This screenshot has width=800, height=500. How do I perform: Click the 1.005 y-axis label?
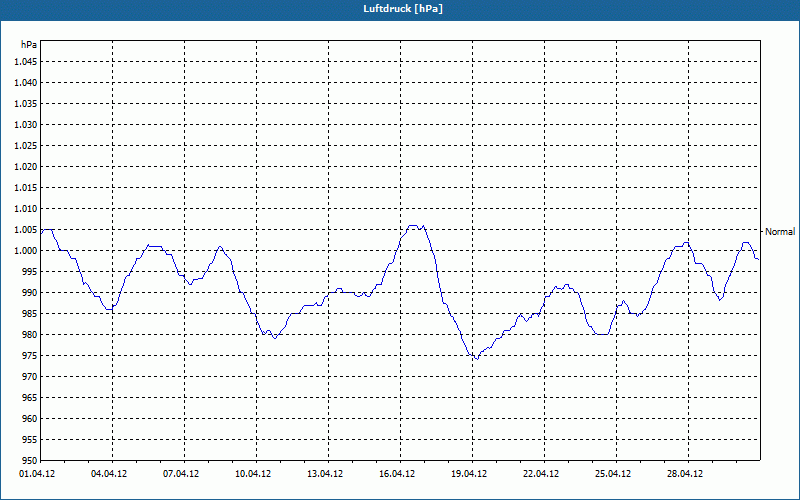point(26,230)
